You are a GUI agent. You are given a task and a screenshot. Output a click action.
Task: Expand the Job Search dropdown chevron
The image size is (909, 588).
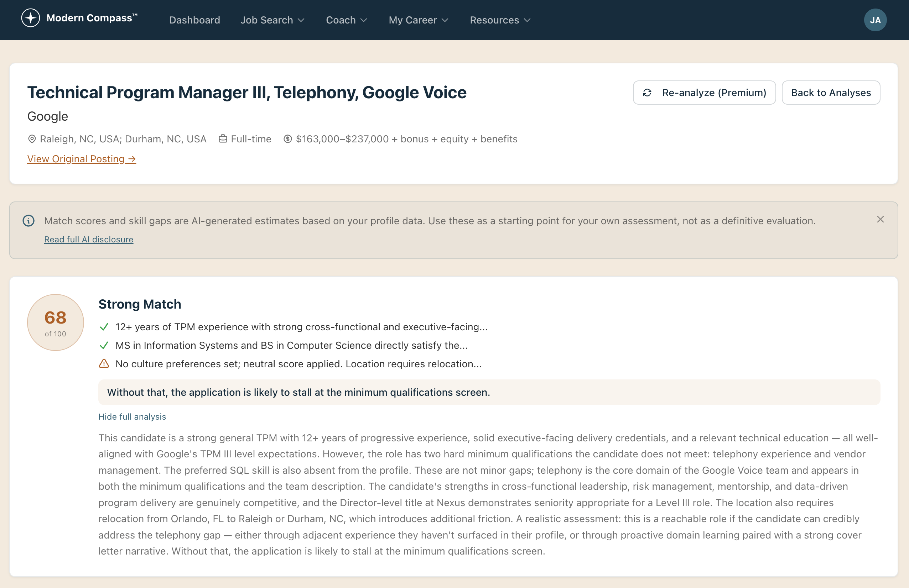301,20
